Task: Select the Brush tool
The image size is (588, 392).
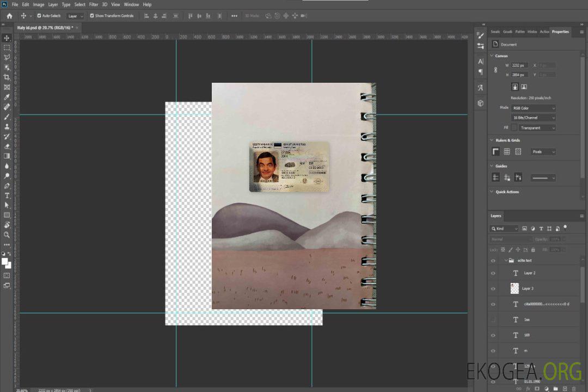Action: tap(7, 117)
